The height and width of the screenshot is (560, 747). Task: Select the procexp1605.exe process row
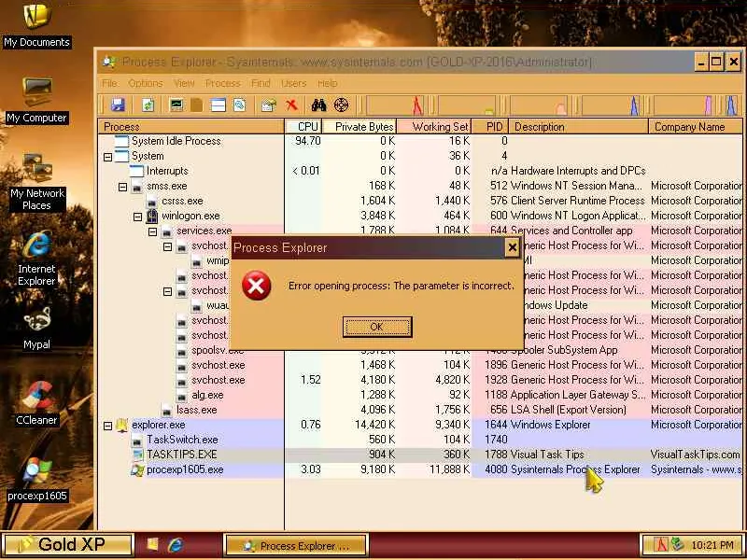point(420,470)
